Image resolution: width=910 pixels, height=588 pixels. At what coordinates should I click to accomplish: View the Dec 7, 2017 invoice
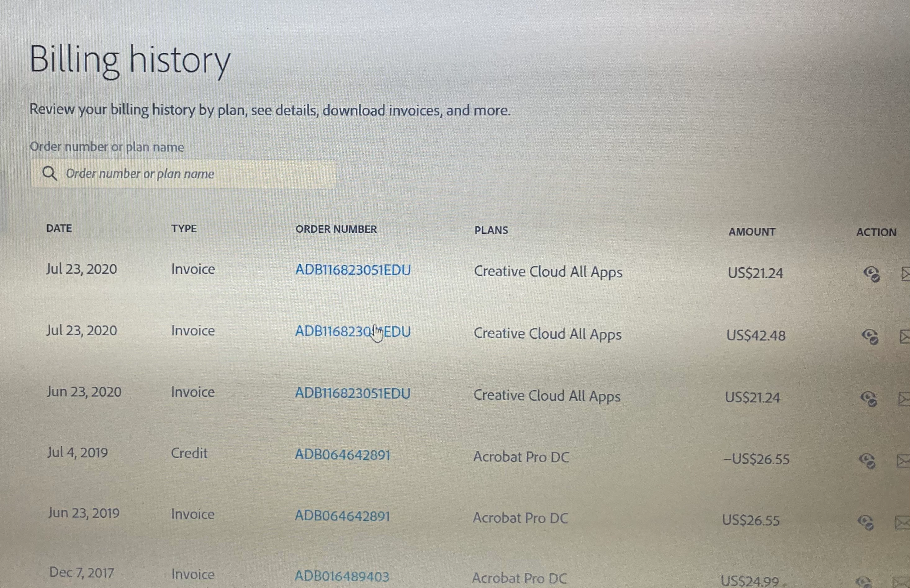click(x=864, y=582)
